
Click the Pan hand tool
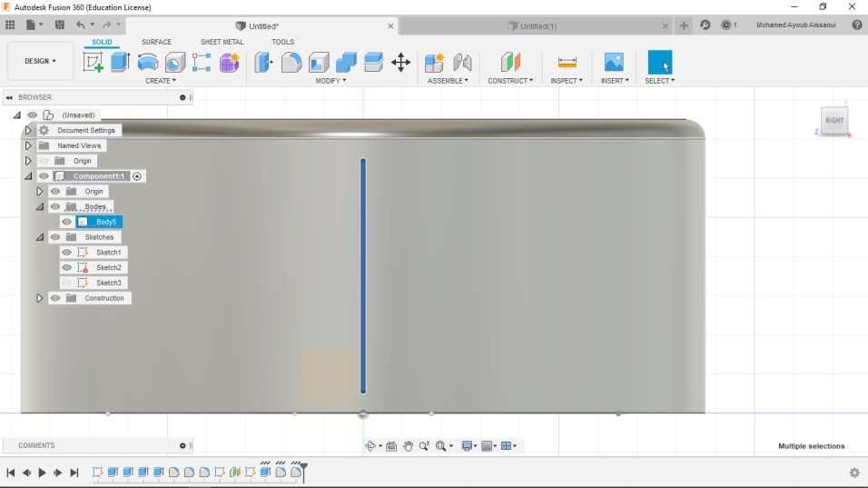point(408,446)
